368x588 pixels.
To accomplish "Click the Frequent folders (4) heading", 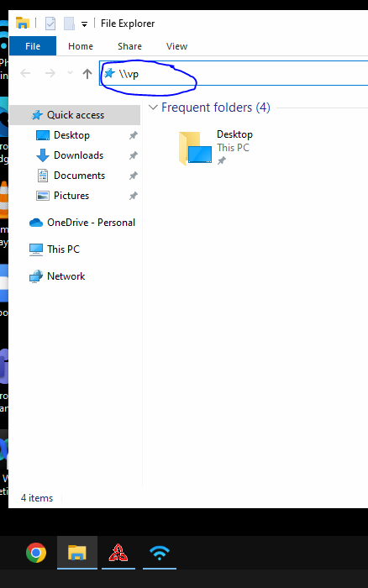I will (x=216, y=108).
